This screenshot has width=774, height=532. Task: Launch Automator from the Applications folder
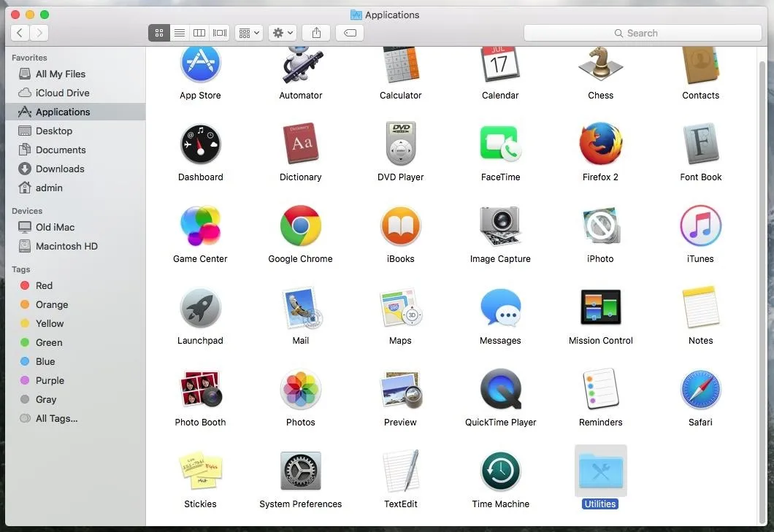(x=301, y=64)
